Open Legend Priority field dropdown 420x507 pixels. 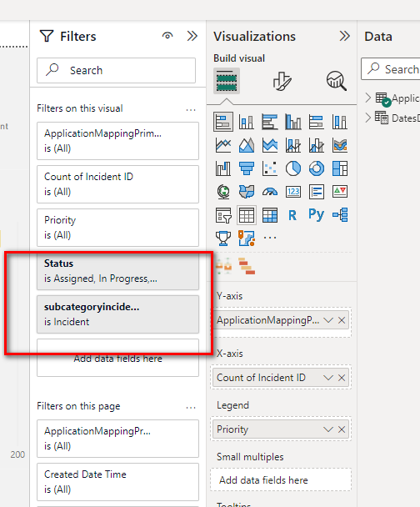coord(328,429)
